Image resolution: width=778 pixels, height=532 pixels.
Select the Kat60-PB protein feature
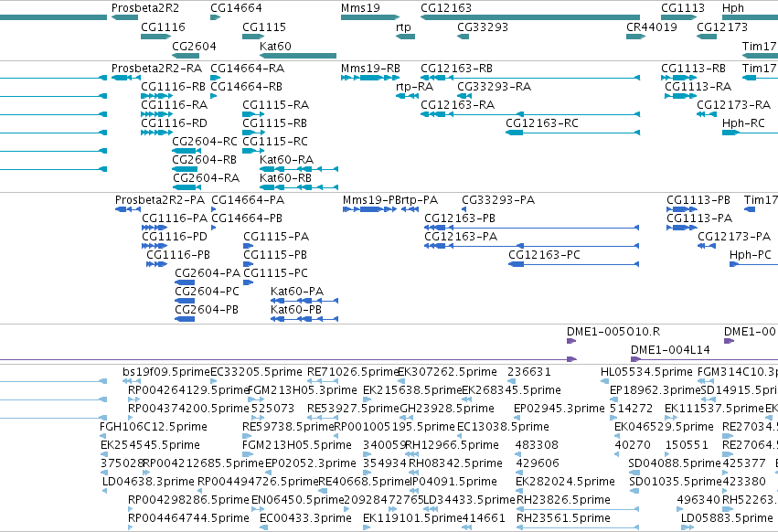(x=304, y=319)
